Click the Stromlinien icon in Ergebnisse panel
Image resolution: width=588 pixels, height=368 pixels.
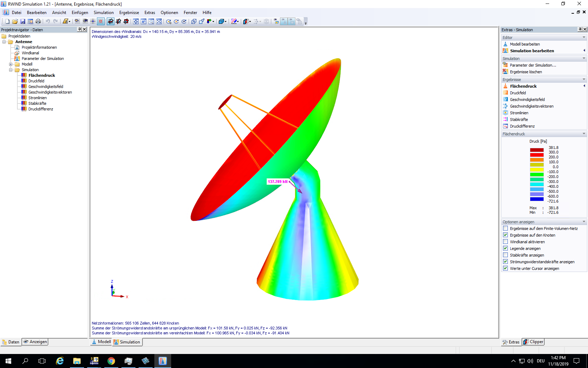tap(505, 113)
